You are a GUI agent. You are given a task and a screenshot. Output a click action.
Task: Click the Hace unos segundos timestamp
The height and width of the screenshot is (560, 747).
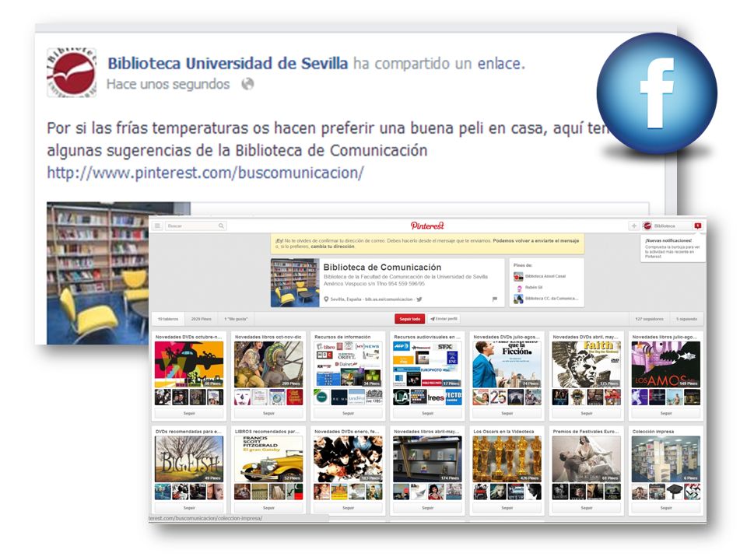point(168,84)
